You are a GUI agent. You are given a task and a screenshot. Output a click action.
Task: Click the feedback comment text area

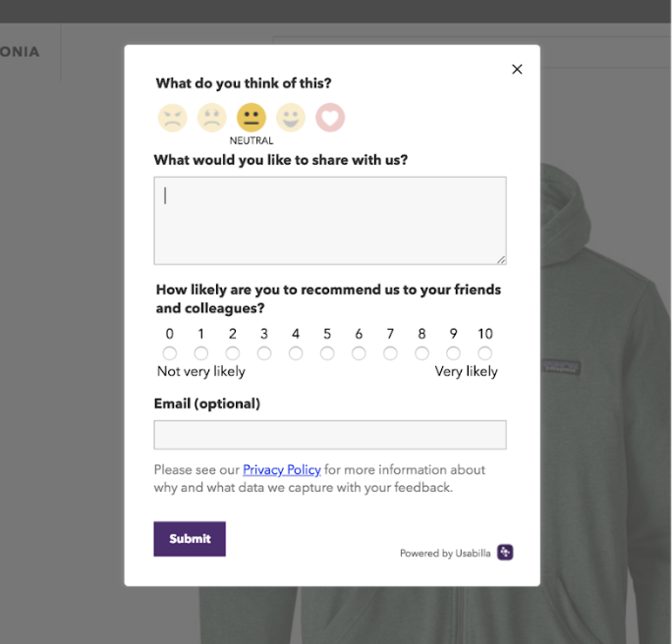330,221
